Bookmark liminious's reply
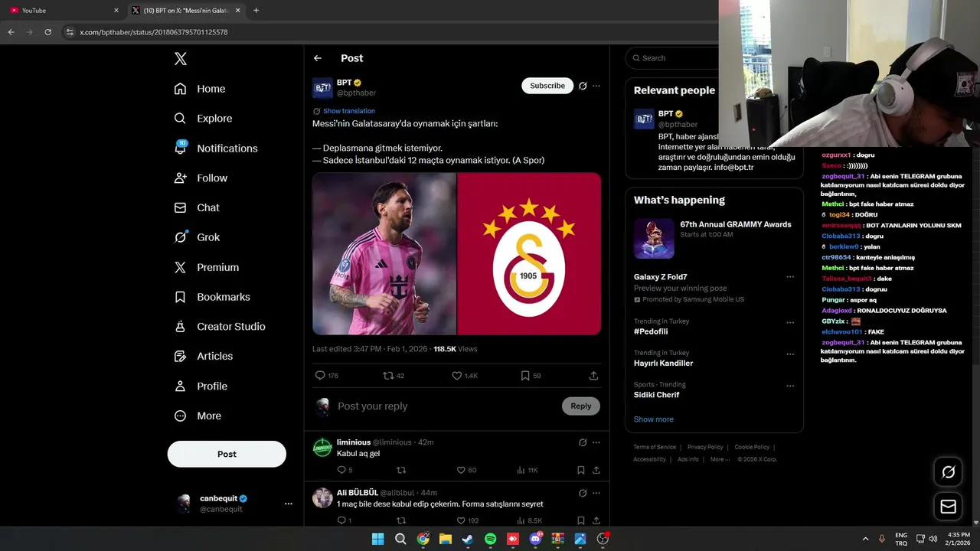 pyautogui.click(x=581, y=470)
